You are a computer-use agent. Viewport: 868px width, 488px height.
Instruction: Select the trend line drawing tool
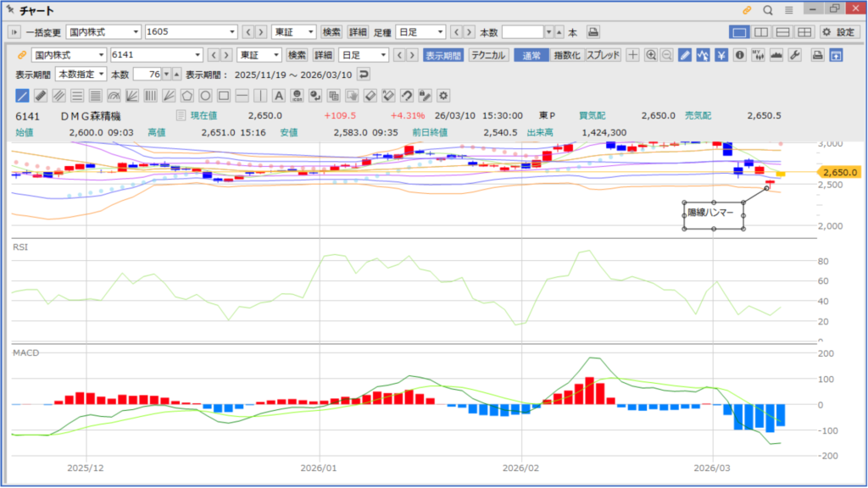point(22,95)
